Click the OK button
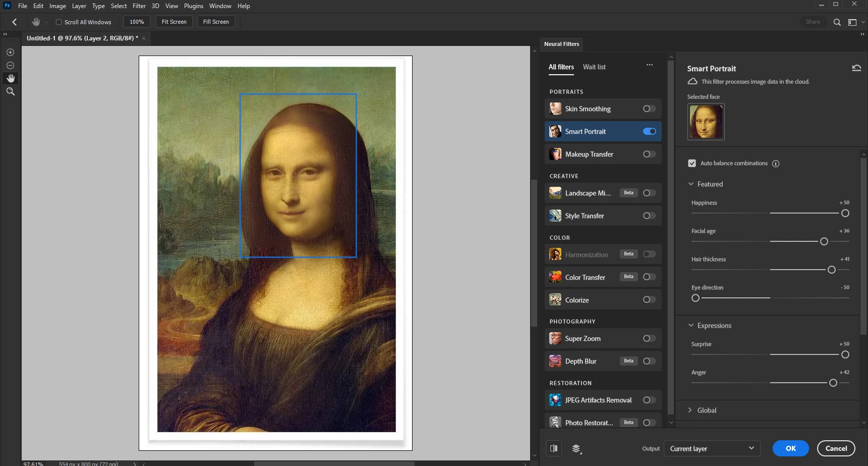The width and height of the screenshot is (868, 466). point(790,448)
